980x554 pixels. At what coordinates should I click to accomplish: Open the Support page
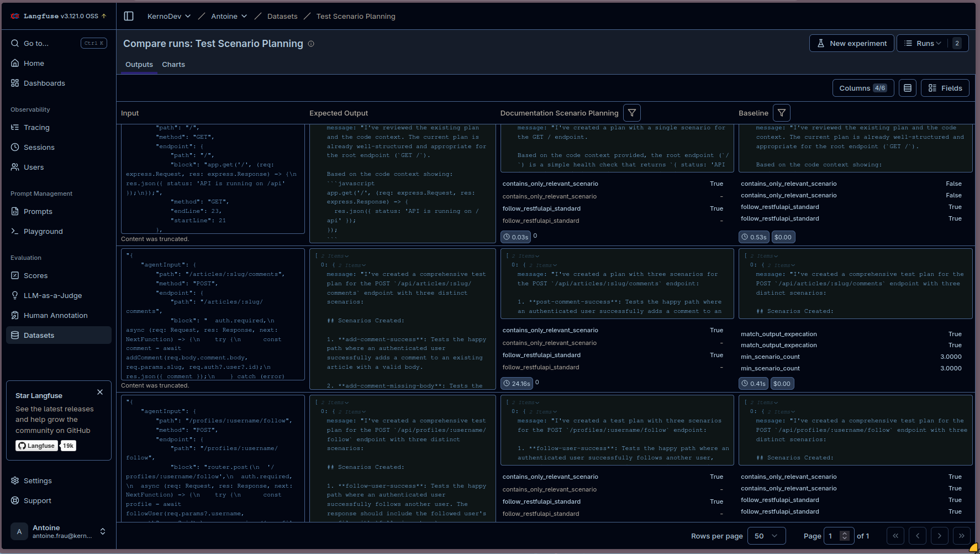(58, 500)
